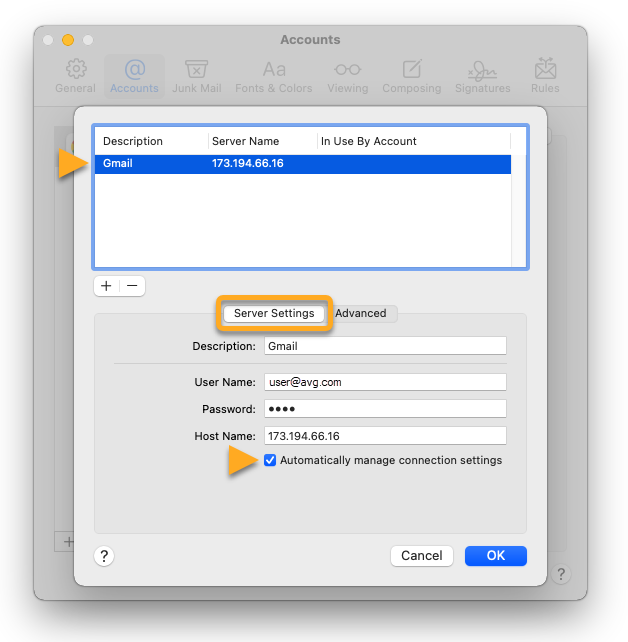
Task: Open Signatures preferences
Action: click(482, 76)
